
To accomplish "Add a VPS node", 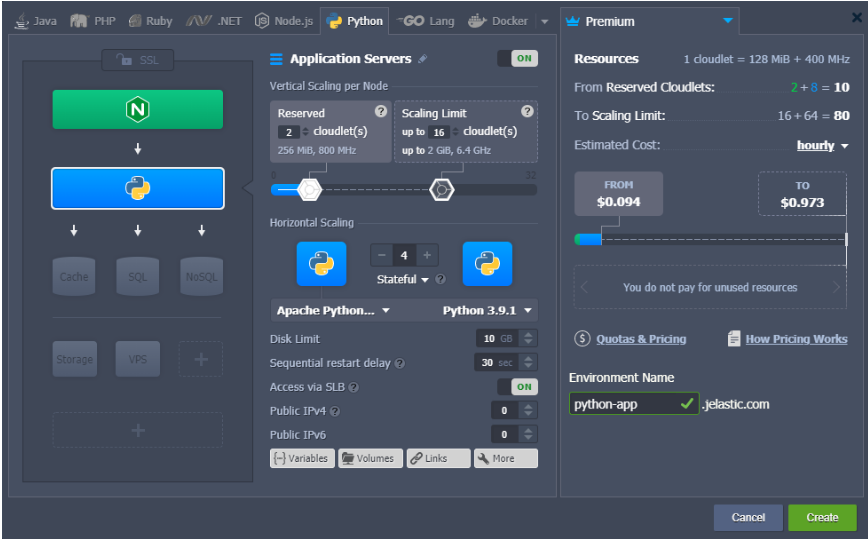I will coord(137,359).
